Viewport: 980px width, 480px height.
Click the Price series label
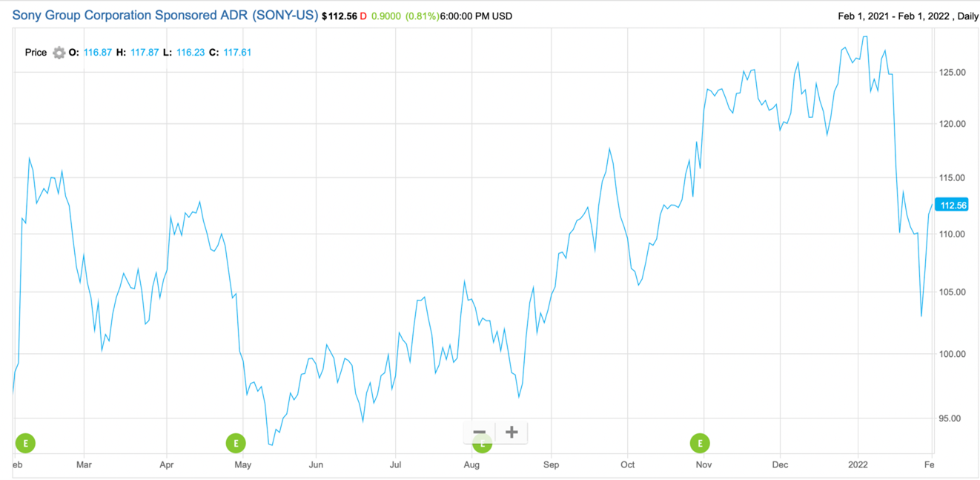tap(36, 53)
